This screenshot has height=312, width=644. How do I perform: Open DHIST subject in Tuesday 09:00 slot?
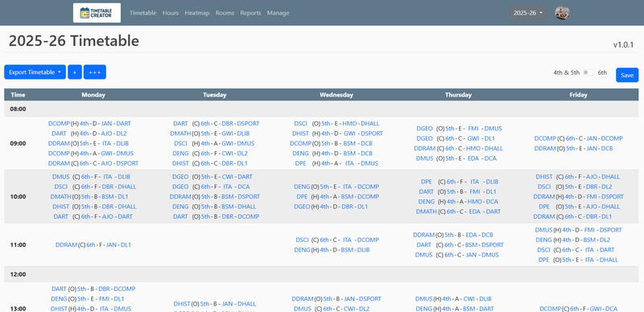180,163
